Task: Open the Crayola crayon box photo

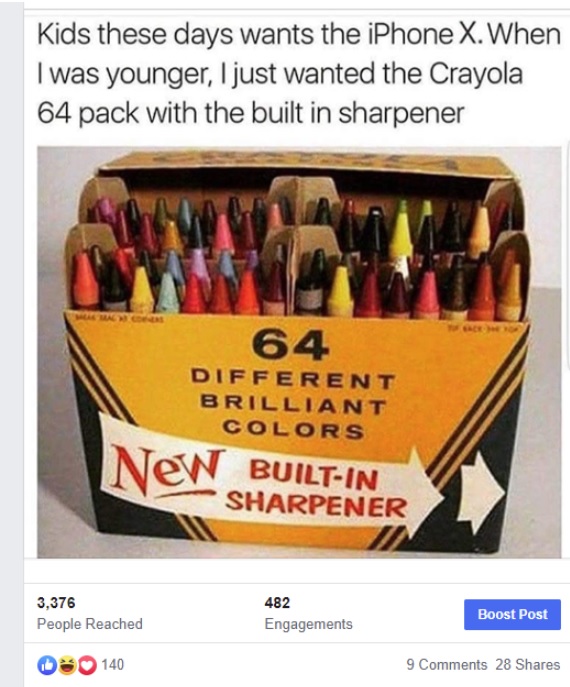Action: click(299, 352)
